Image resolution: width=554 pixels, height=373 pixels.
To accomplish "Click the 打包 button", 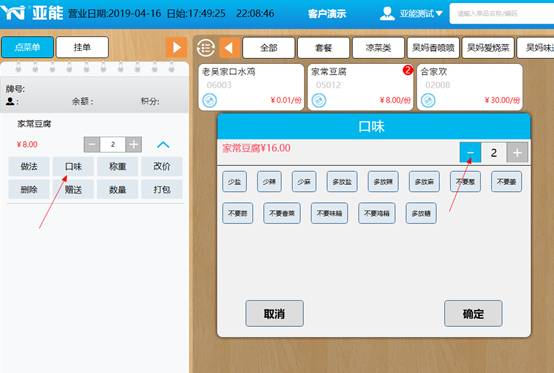I will pyautogui.click(x=162, y=190).
